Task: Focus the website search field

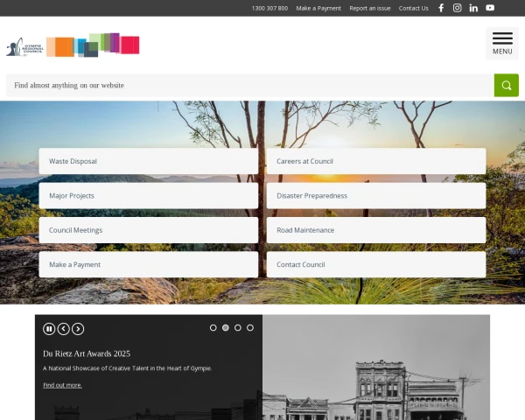Action: [x=250, y=86]
